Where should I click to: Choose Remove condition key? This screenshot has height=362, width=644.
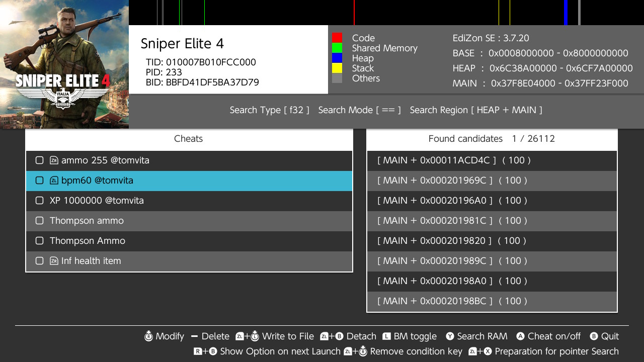tap(416, 351)
